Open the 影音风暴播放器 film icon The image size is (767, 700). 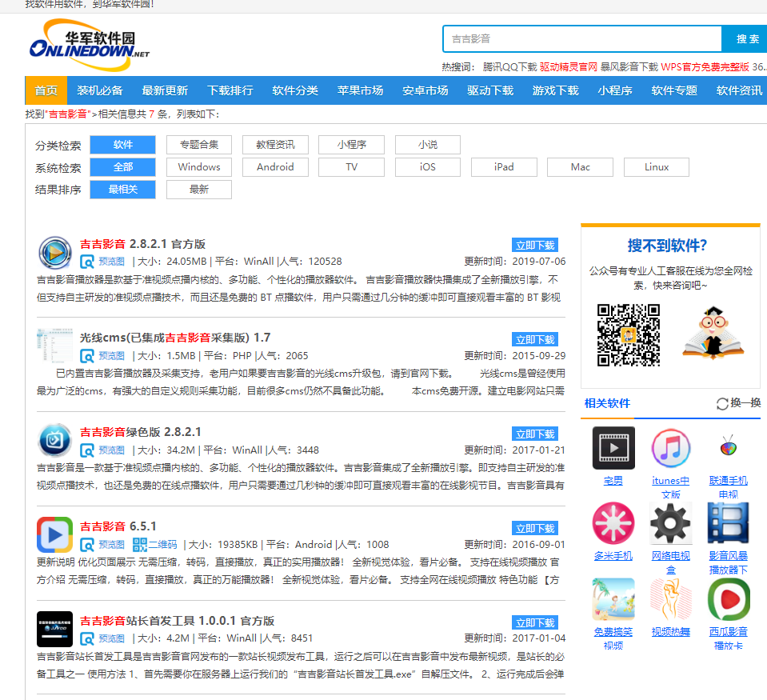pyautogui.click(x=729, y=523)
